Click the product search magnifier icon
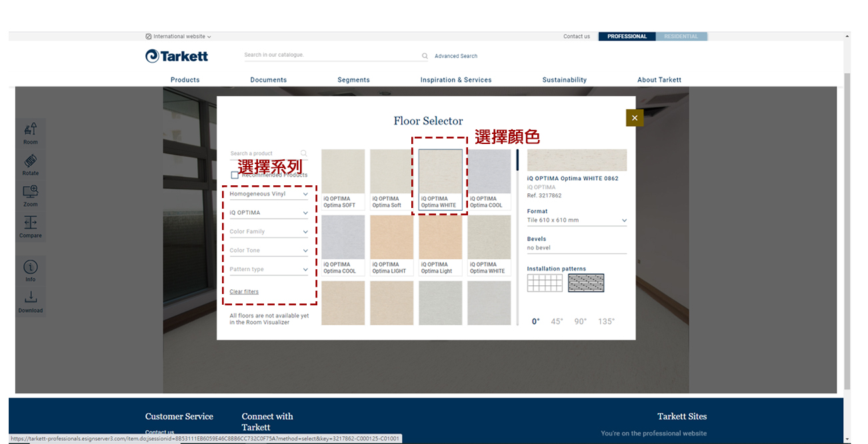The image size is (868, 444). pyautogui.click(x=304, y=153)
